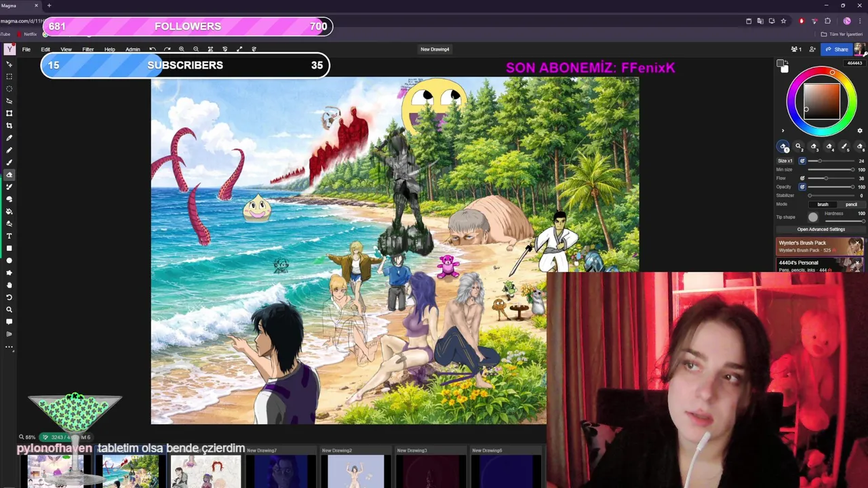Select the Ellipse shape tool
Screen dimensions: 868x488
[x=9, y=260]
